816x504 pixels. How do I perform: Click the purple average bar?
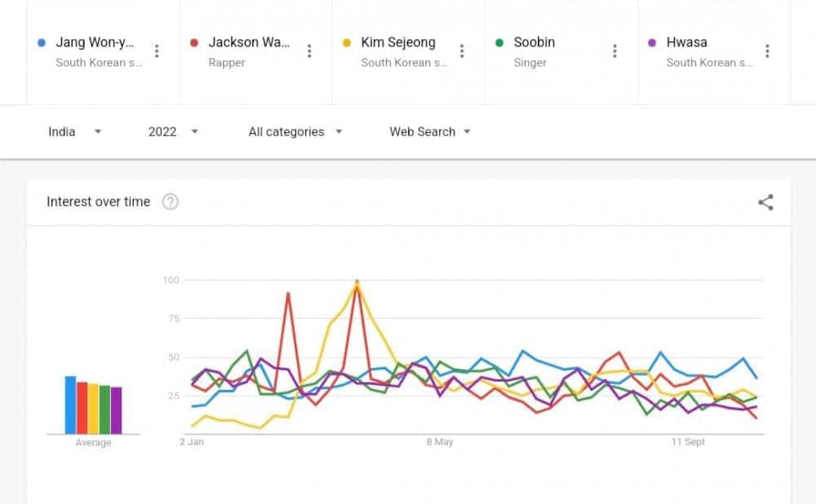pos(116,410)
